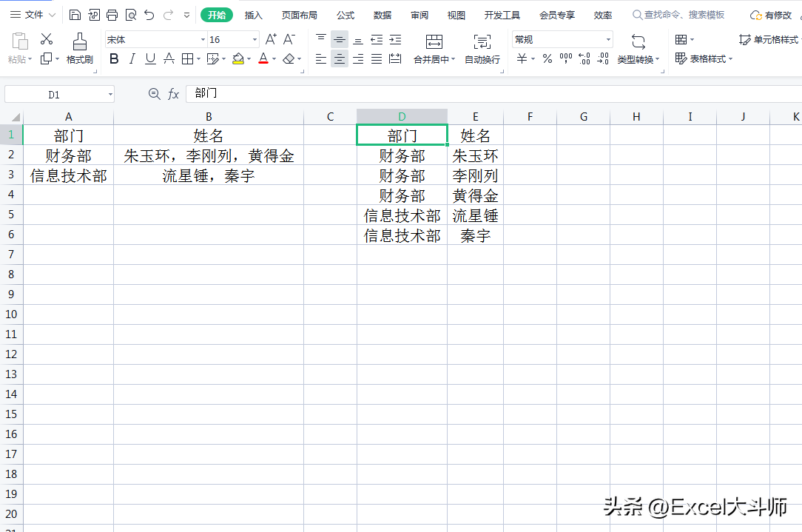Open the font size dropdown 16
The image size is (802, 532).
click(255, 39)
